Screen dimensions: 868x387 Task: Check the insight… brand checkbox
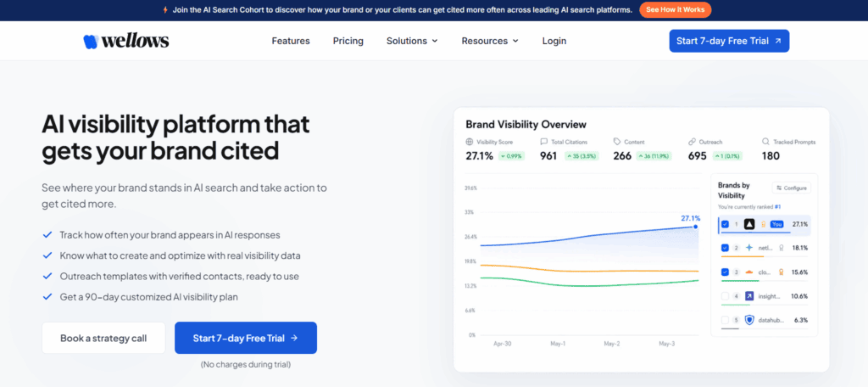coord(726,296)
